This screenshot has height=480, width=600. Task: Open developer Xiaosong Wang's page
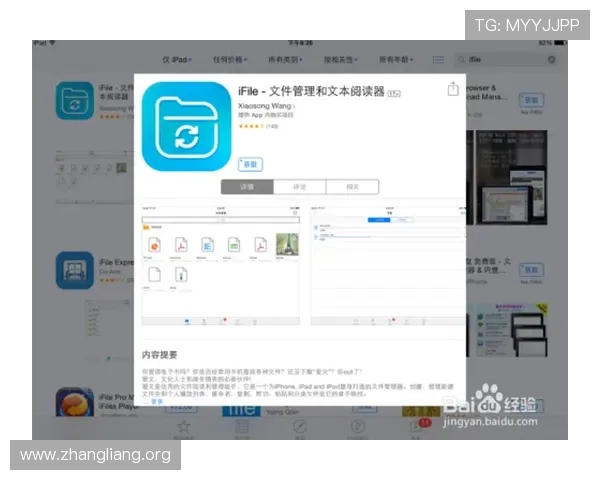click(266, 106)
